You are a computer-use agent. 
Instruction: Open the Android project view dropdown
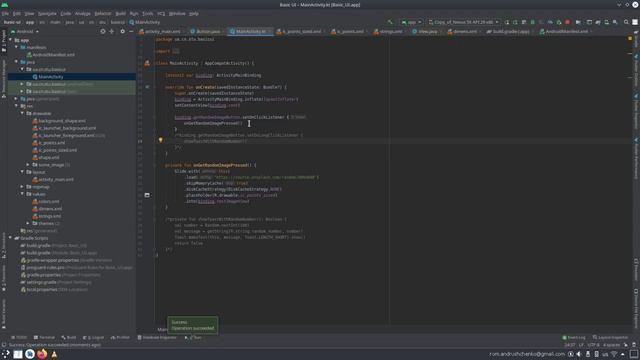click(25, 31)
